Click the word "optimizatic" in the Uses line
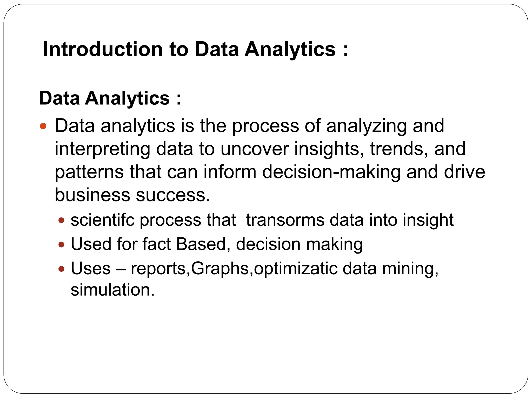 pos(296,268)
